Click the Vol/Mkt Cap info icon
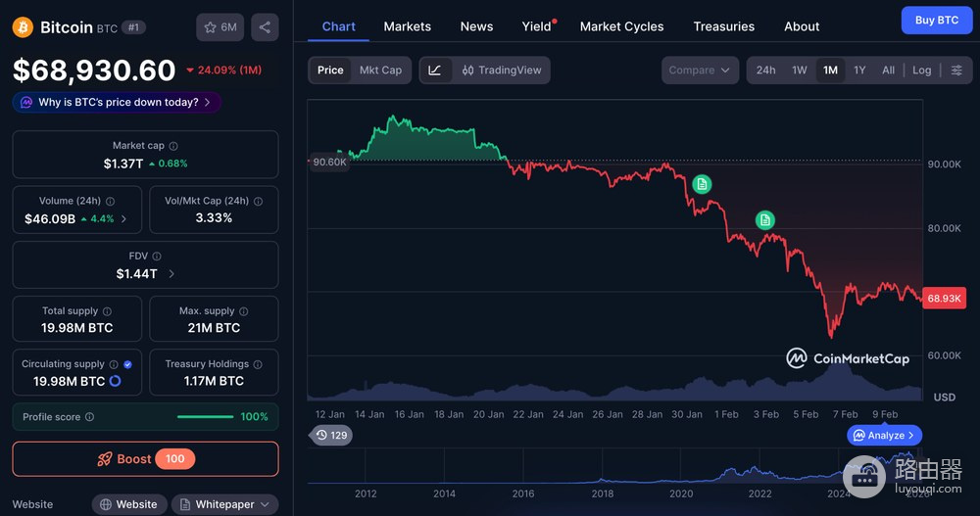 pyautogui.click(x=258, y=201)
